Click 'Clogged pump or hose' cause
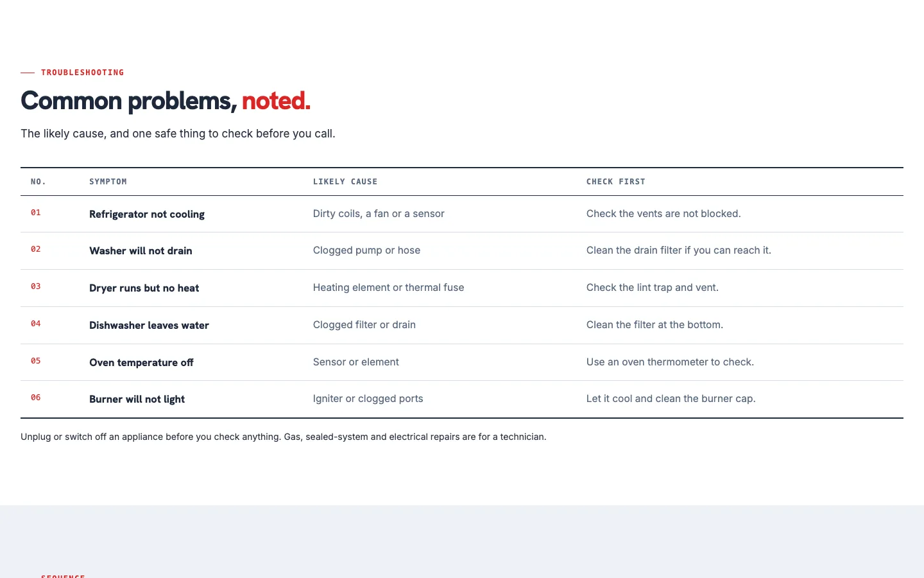924x578 pixels. click(x=366, y=250)
